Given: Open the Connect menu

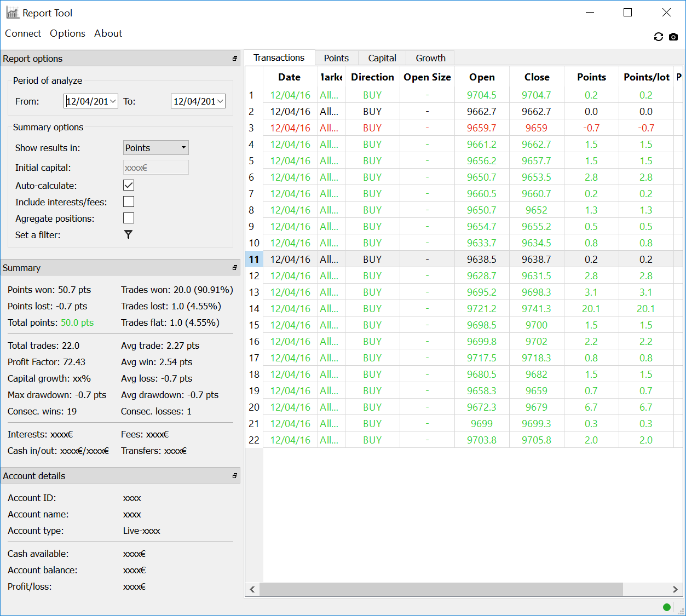Looking at the screenshot, I should click(23, 33).
